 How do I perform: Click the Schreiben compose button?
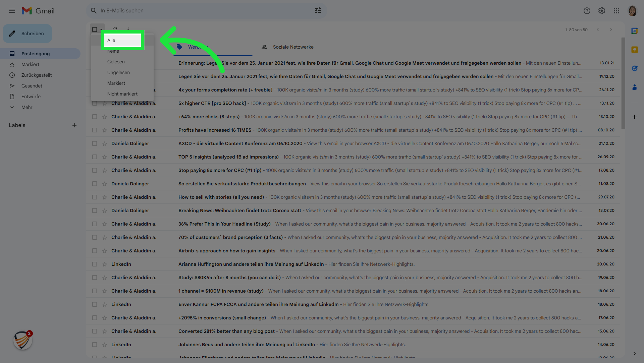tap(28, 34)
